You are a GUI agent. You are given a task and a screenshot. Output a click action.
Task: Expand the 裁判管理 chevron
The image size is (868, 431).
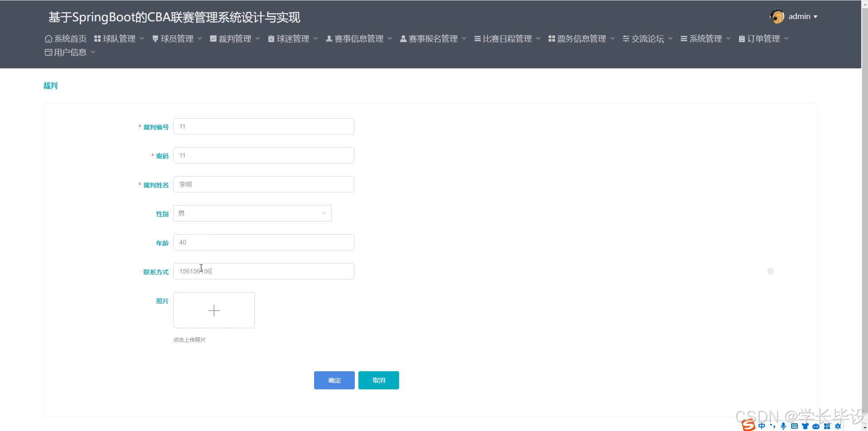click(258, 39)
